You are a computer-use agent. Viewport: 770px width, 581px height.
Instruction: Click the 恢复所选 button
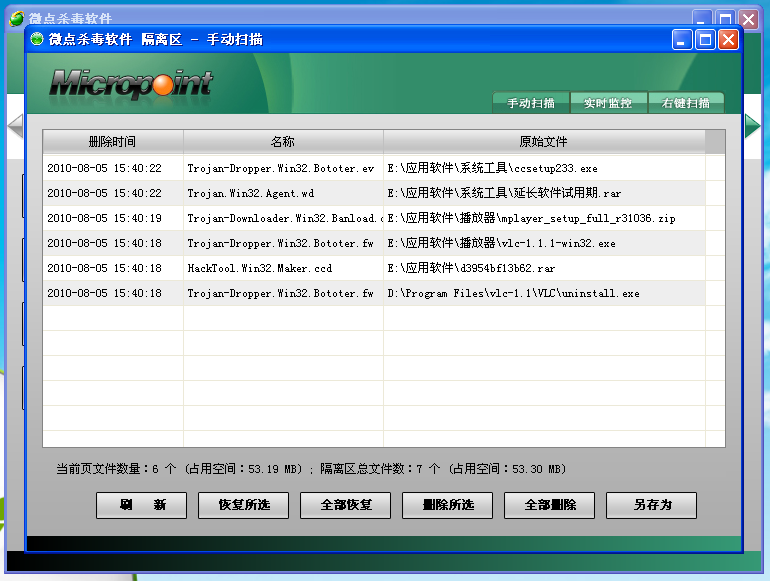point(244,505)
